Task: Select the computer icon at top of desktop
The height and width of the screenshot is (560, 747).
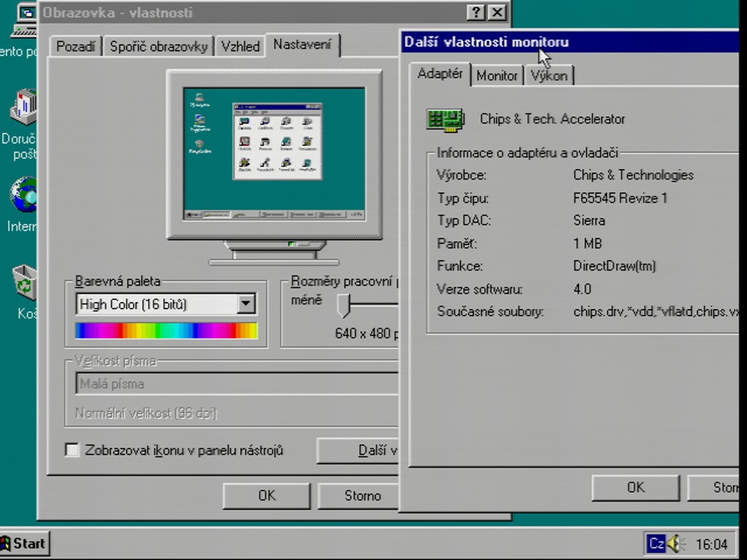Action: click(x=24, y=19)
